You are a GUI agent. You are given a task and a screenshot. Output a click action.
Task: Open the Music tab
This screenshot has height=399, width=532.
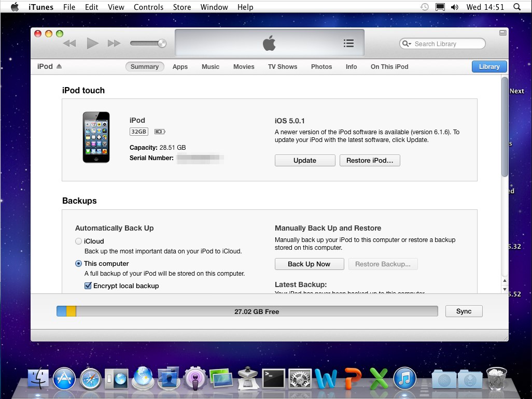(x=211, y=67)
